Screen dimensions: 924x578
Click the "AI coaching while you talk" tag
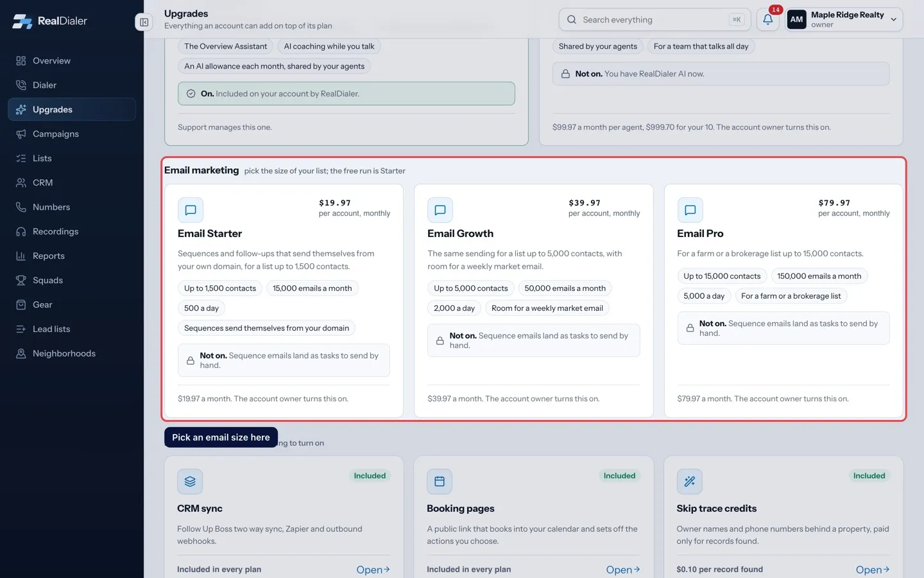[x=329, y=46]
